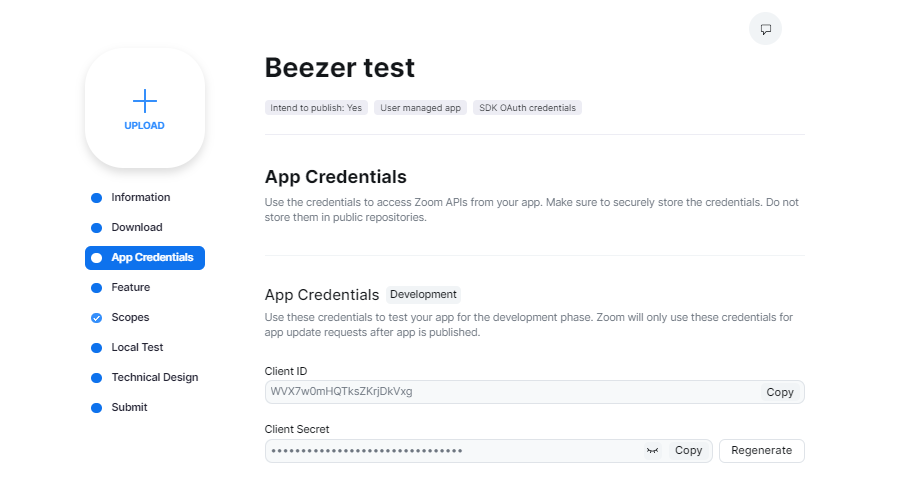Click the Submit step dot icon

pos(96,408)
